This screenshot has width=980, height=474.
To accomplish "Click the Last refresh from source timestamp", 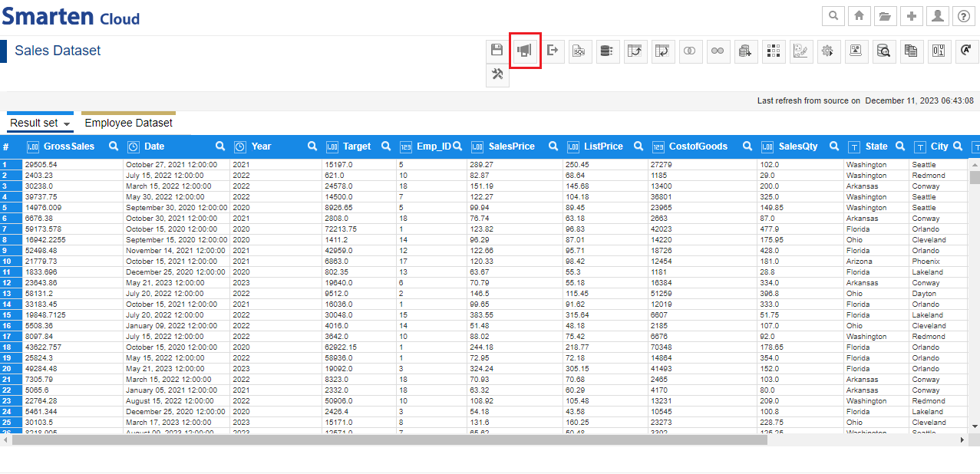I will pos(865,100).
